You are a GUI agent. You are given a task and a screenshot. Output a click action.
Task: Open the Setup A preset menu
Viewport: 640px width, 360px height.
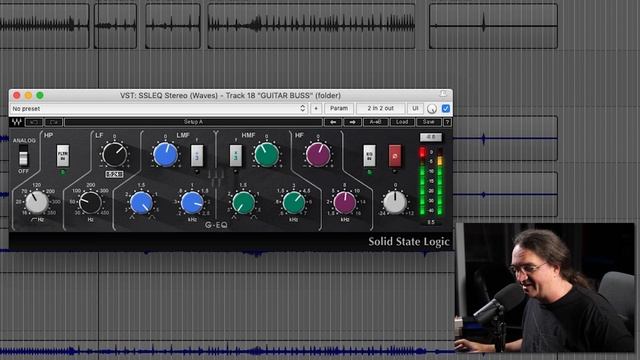coord(193,122)
